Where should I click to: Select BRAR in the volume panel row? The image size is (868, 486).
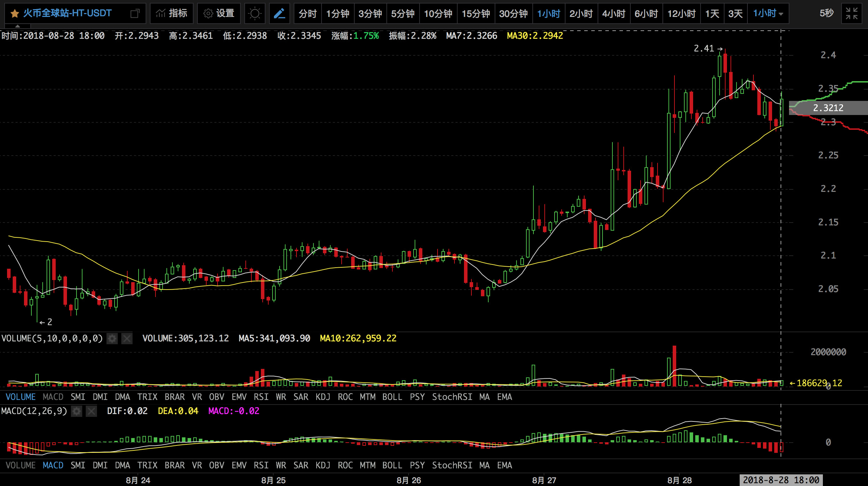175,397
